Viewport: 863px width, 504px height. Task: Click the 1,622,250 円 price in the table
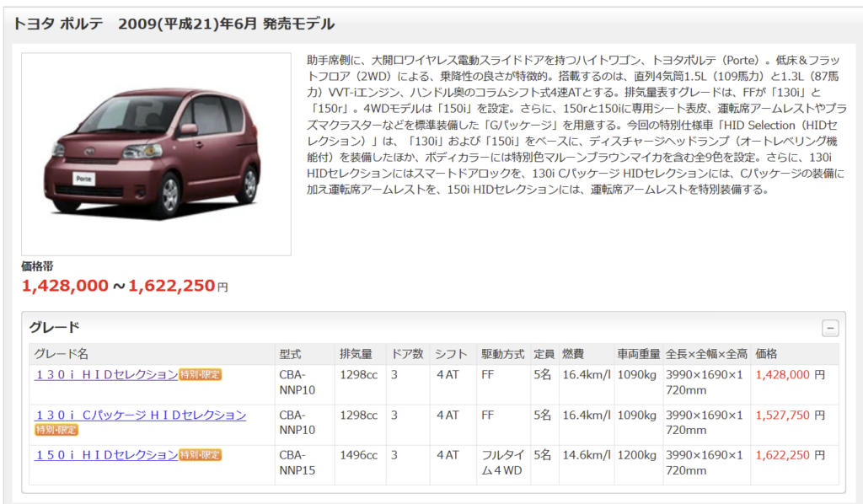click(x=790, y=455)
